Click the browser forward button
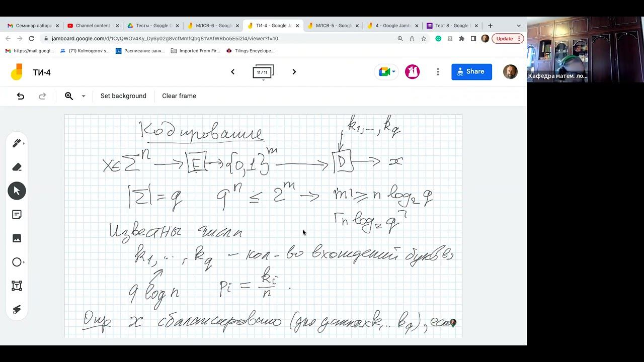 20,39
